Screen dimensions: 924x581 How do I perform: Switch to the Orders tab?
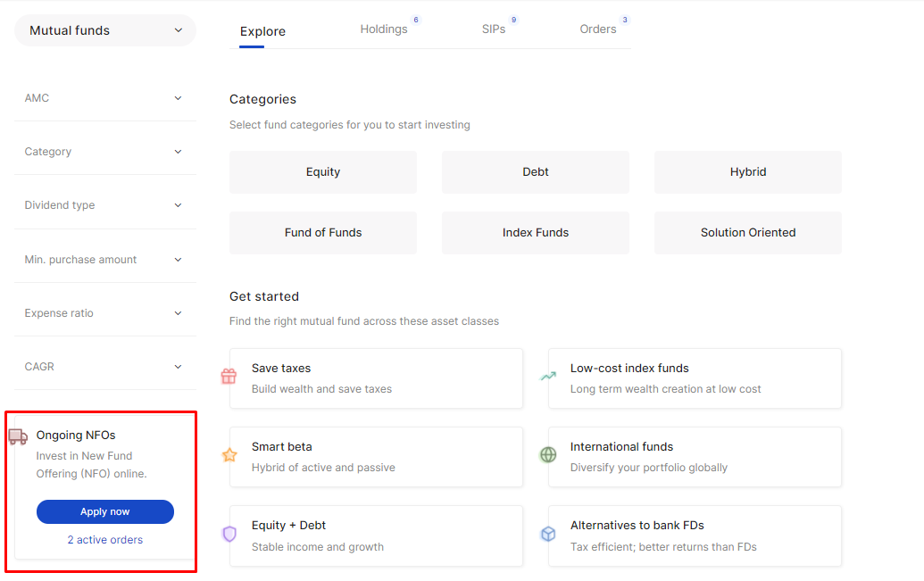597,29
